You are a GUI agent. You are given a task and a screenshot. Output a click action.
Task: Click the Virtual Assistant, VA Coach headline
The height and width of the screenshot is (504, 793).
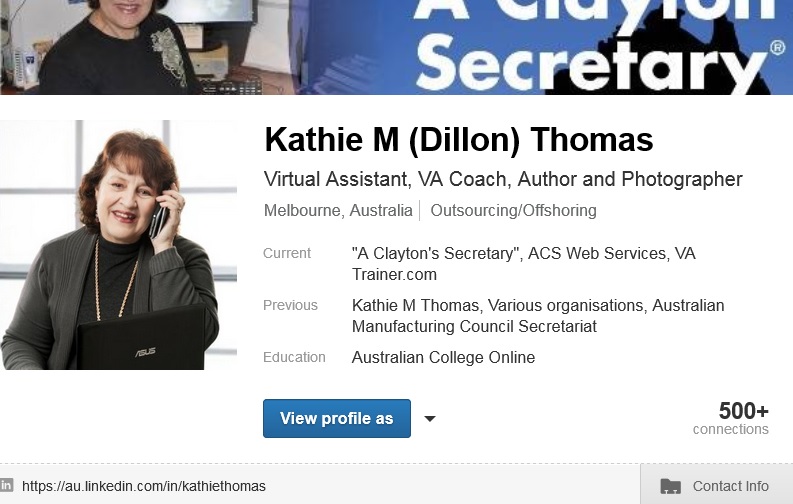(x=503, y=179)
